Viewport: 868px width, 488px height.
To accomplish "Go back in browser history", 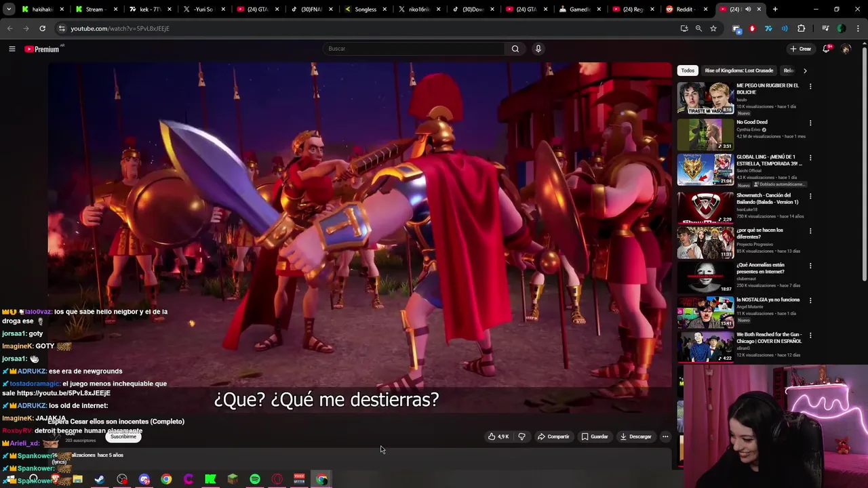I will 10,28.
